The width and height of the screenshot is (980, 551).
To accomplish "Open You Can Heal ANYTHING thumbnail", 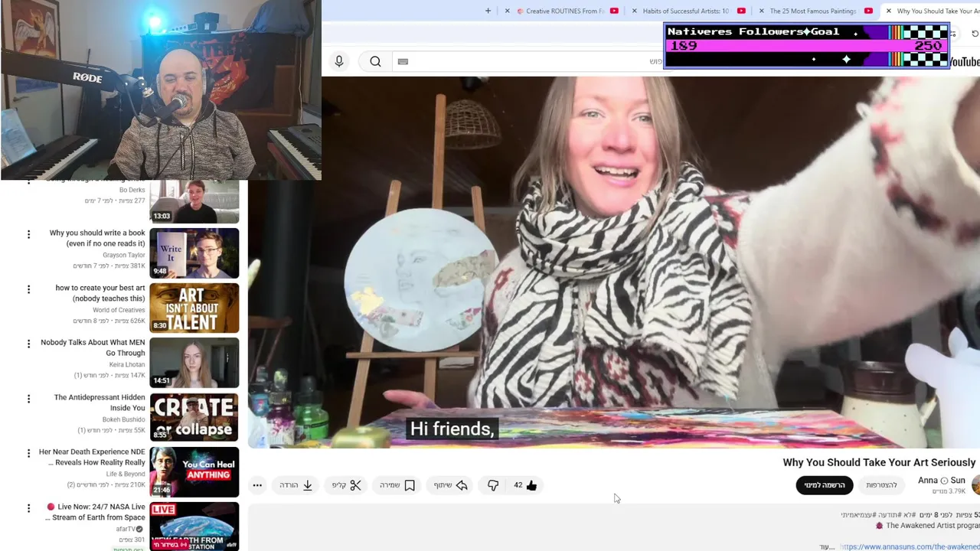I will click(194, 472).
